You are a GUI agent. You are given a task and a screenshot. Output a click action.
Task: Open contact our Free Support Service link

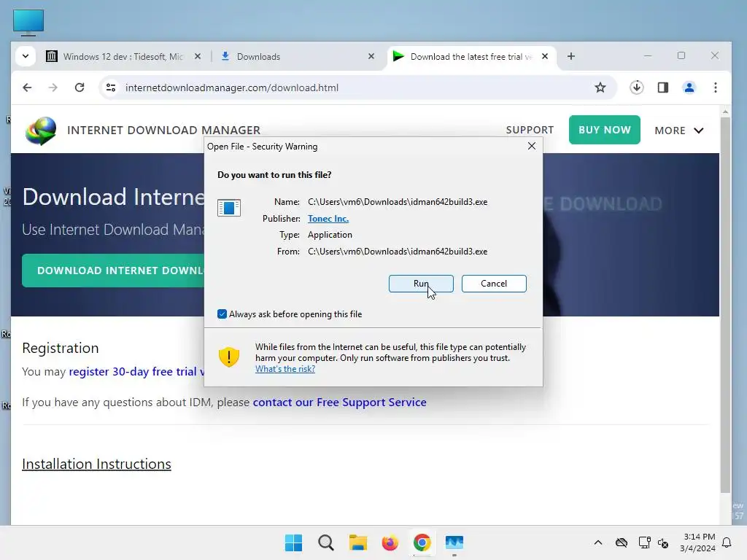click(340, 402)
